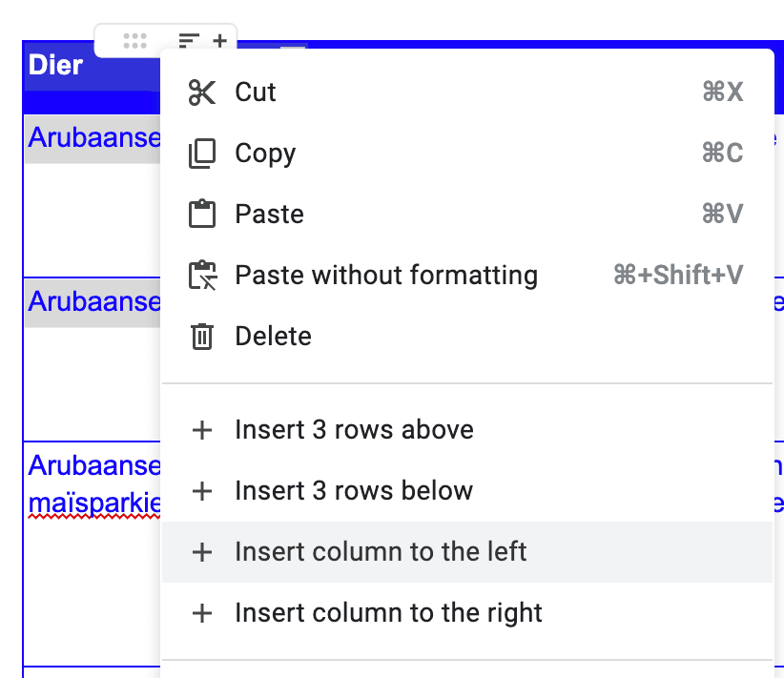Click the plus icon on table pill
This screenshot has height=678, width=784.
tap(219, 41)
